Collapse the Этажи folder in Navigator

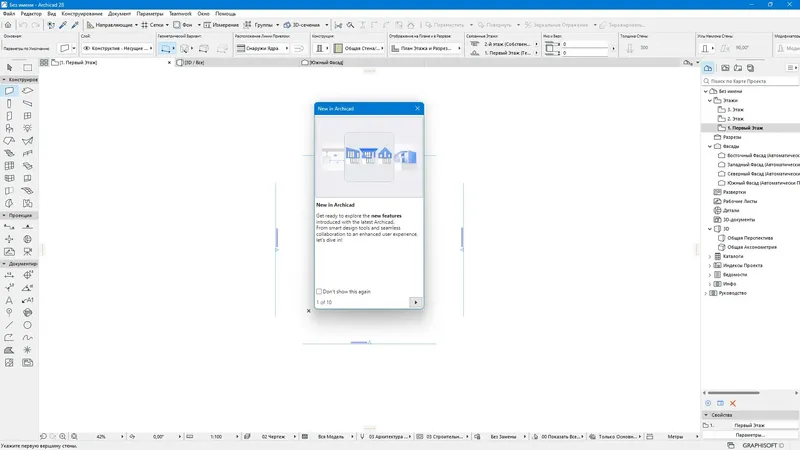[x=710, y=101]
